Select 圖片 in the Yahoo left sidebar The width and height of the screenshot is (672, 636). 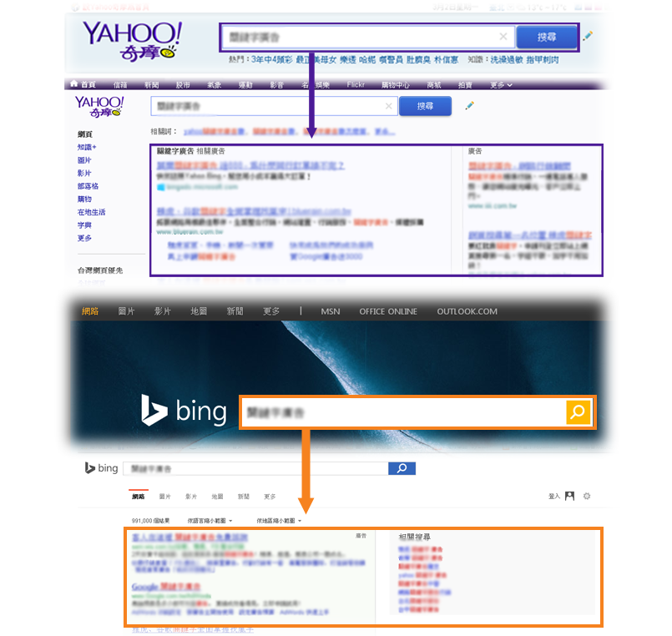(x=84, y=160)
